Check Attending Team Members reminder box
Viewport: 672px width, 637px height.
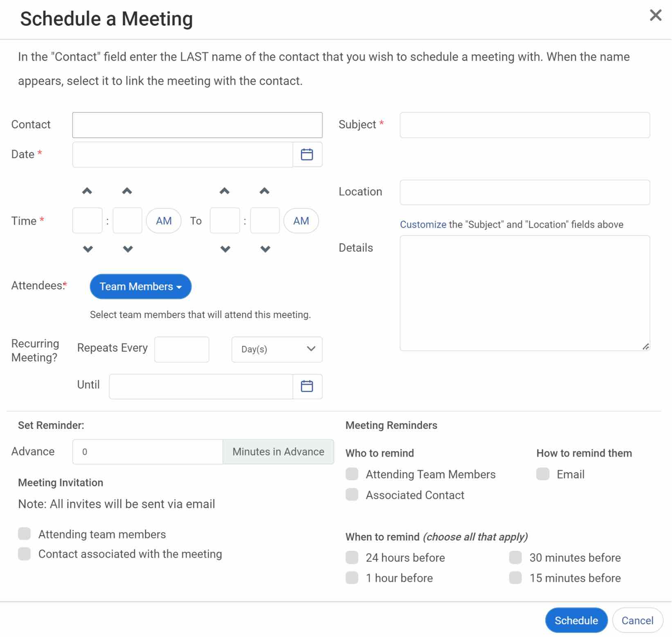click(352, 474)
